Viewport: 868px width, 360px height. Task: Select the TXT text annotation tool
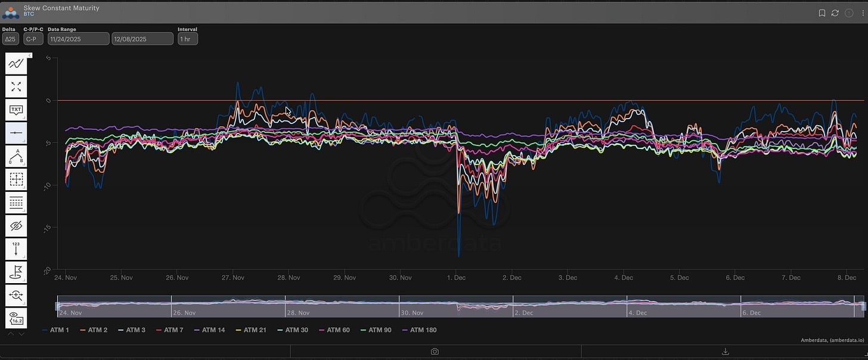(x=16, y=109)
